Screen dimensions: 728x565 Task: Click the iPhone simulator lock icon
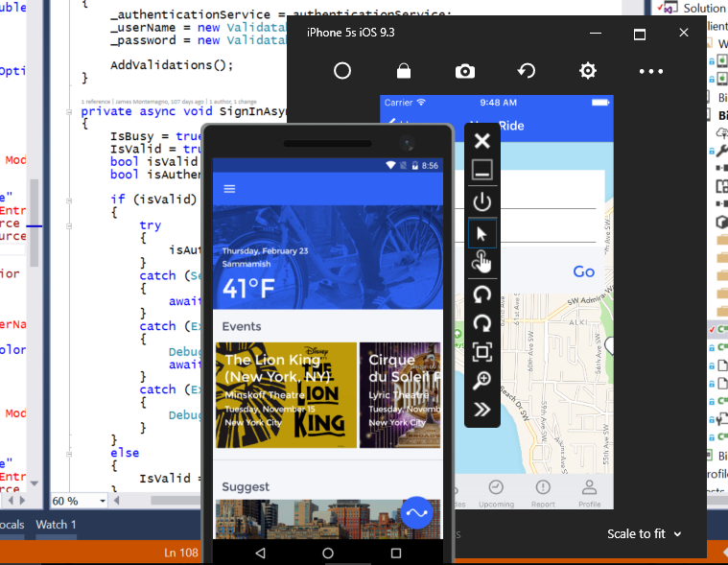tap(404, 71)
